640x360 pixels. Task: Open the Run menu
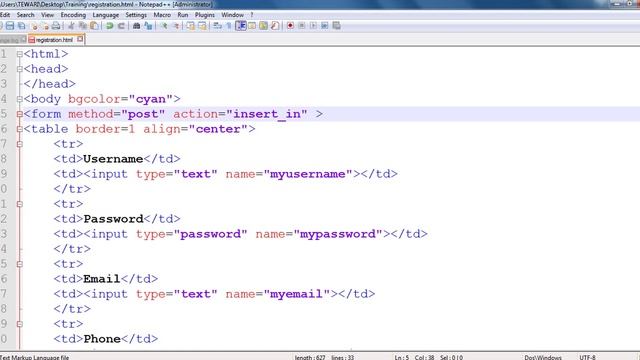(183, 15)
